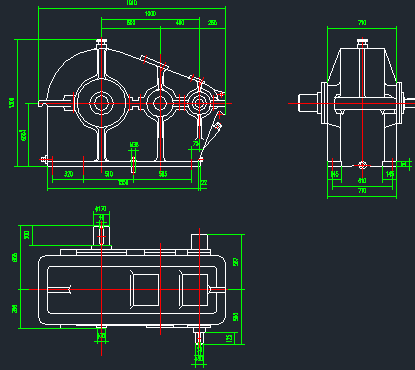
Task: Pick the smallest input shaft bearing circle
Action: [199, 103]
